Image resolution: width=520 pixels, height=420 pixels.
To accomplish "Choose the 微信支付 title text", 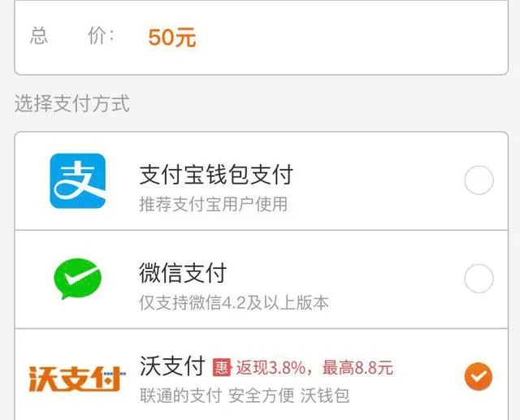I will coord(183,273).
